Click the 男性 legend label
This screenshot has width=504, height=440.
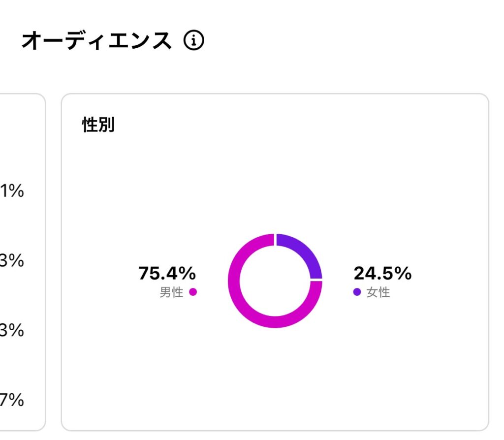click(171, 292)
